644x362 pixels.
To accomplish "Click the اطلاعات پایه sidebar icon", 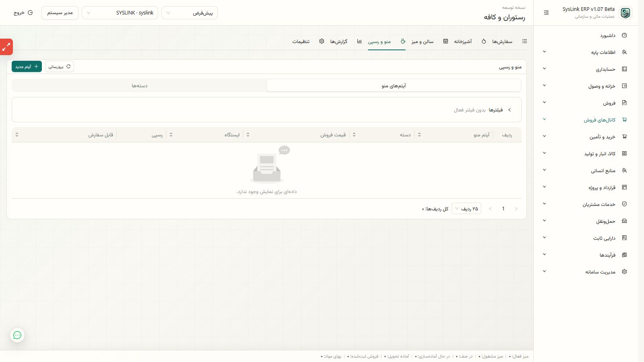I will click(624, 52).
